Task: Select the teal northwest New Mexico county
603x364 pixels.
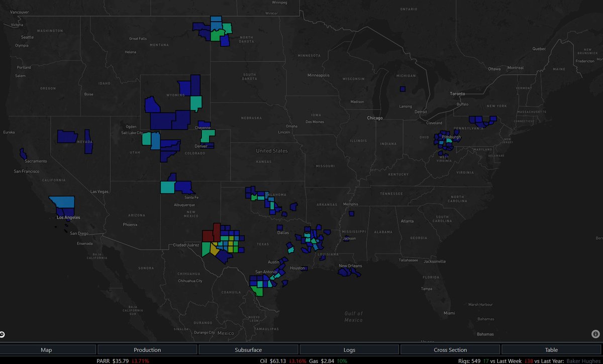Action: click(168, 187)
